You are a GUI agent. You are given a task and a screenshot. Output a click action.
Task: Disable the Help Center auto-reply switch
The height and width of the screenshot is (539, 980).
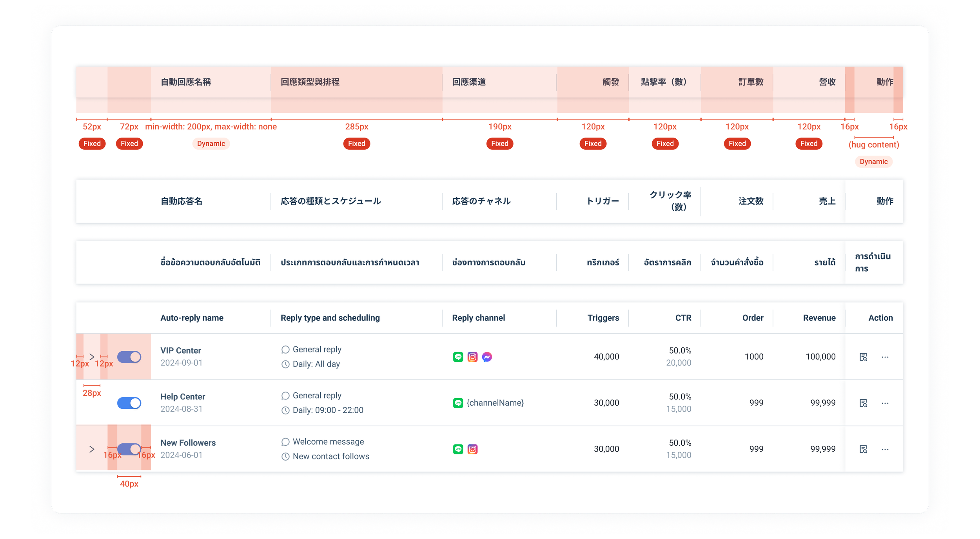click(129, 403)
